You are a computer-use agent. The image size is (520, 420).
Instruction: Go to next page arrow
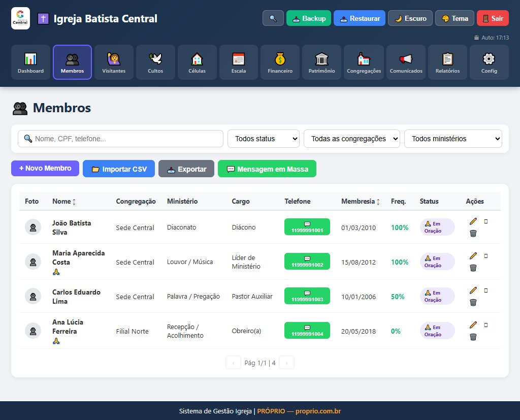(x=286, y=363)
